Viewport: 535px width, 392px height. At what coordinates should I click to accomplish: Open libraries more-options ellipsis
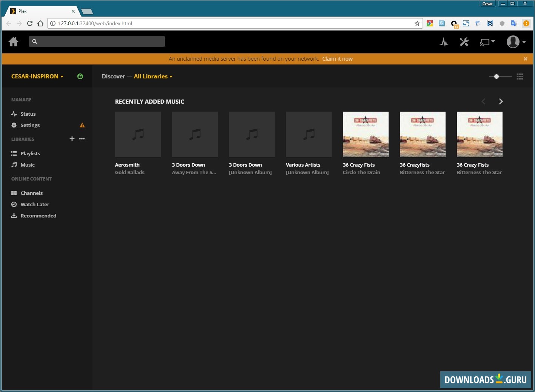point(82,139)
